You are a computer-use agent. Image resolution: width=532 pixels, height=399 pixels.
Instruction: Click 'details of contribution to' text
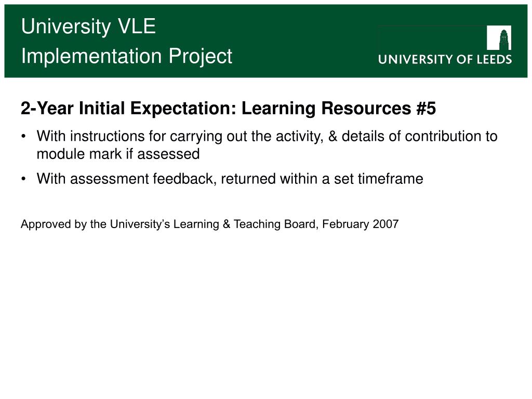click(419, 137)
